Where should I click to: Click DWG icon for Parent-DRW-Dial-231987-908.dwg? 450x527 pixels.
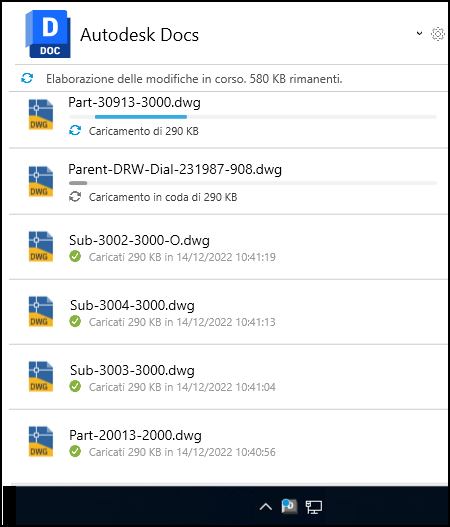tap(41, 181)
